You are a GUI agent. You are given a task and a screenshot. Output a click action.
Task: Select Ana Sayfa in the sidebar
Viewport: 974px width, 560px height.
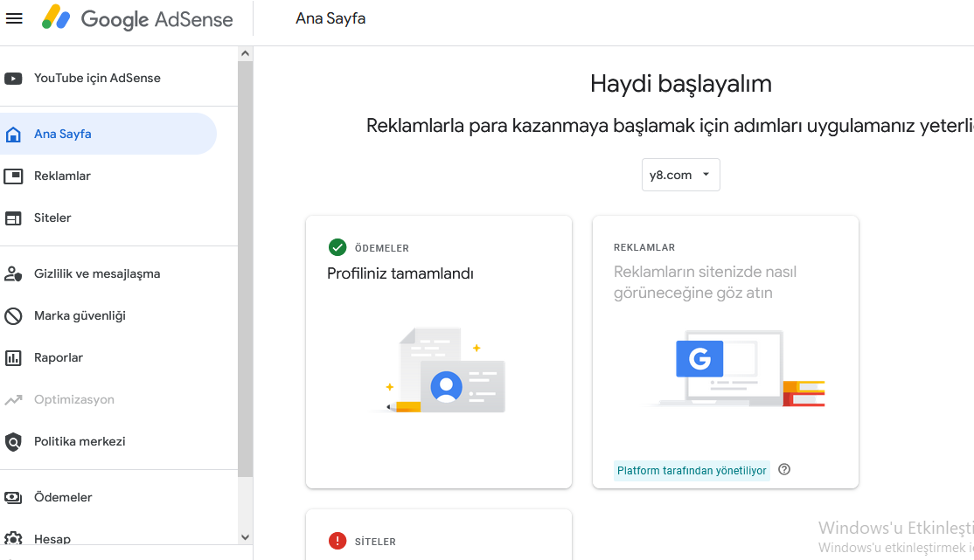point(108,134)
